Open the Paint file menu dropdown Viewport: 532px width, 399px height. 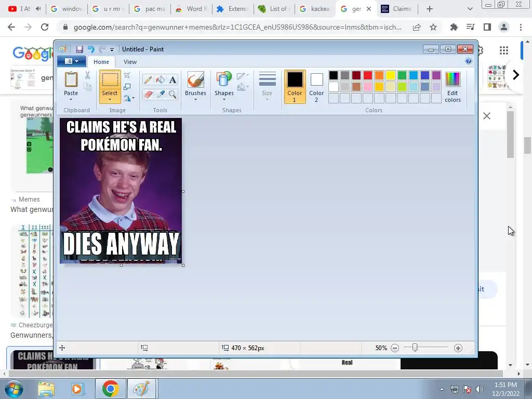tap(72, 61)
